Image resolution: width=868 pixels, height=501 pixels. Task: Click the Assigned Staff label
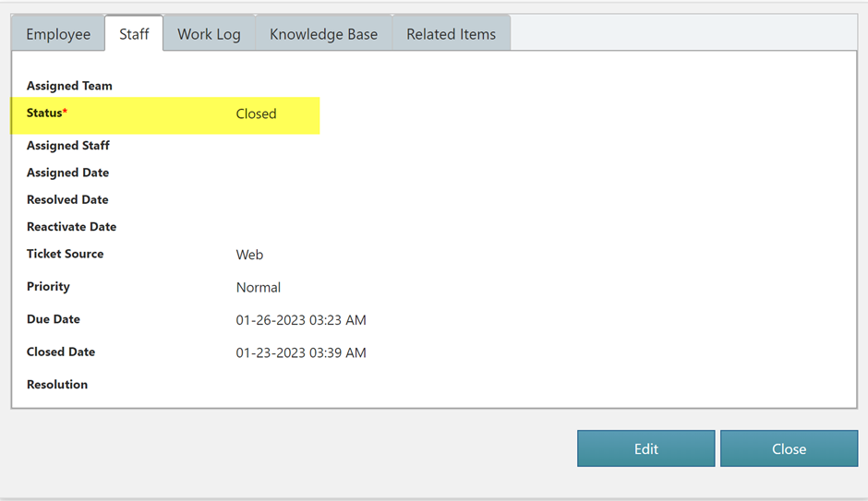(67, 146)
